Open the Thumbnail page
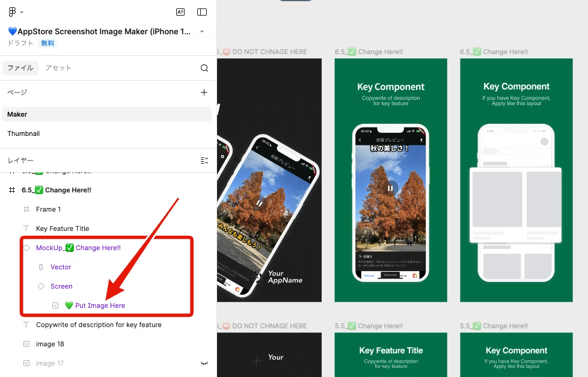The width and height of the screenshot is (588, 377). coord(23,133)
